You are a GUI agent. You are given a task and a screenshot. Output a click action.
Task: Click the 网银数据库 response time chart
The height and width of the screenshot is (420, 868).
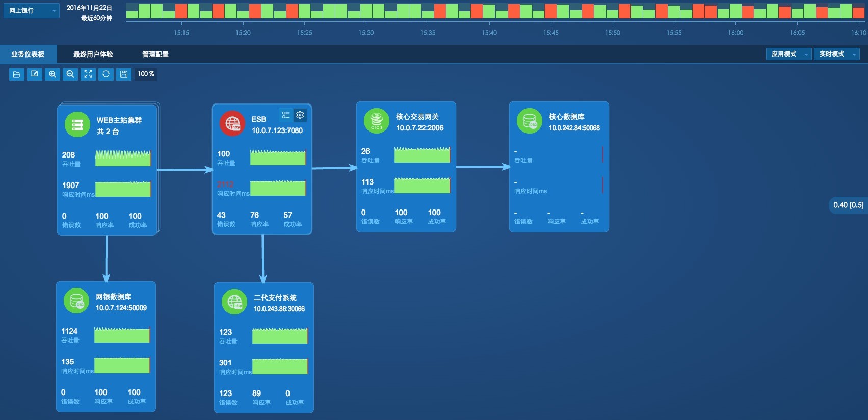coord(122,365)
